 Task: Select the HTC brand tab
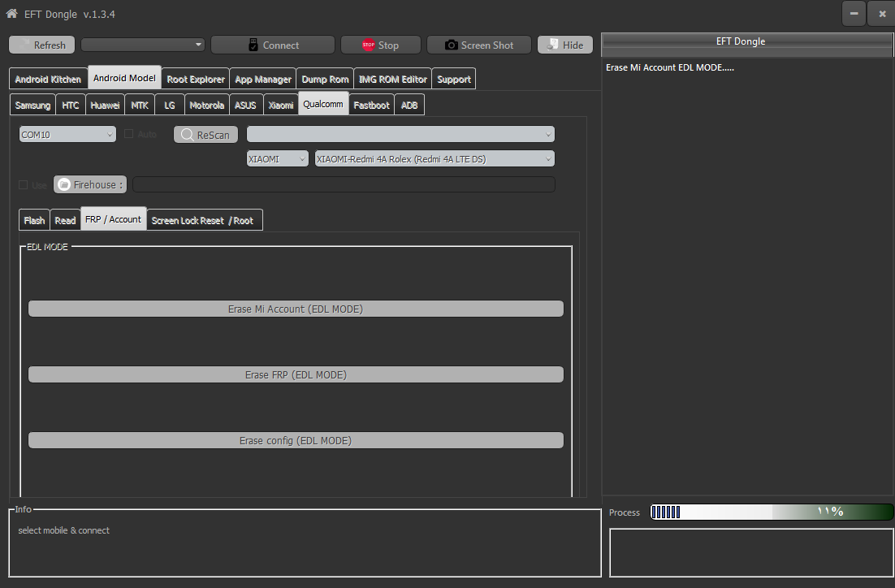coord(71,105)
